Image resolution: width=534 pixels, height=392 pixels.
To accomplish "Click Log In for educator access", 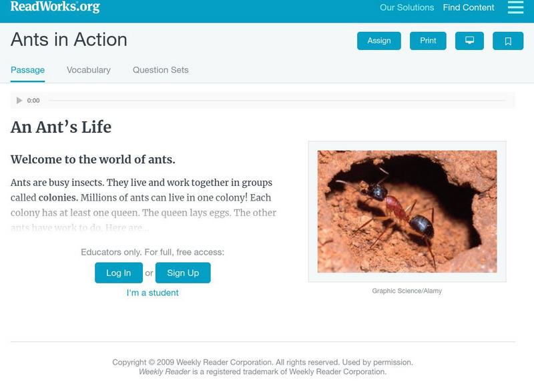I will [x=120, y=272].
